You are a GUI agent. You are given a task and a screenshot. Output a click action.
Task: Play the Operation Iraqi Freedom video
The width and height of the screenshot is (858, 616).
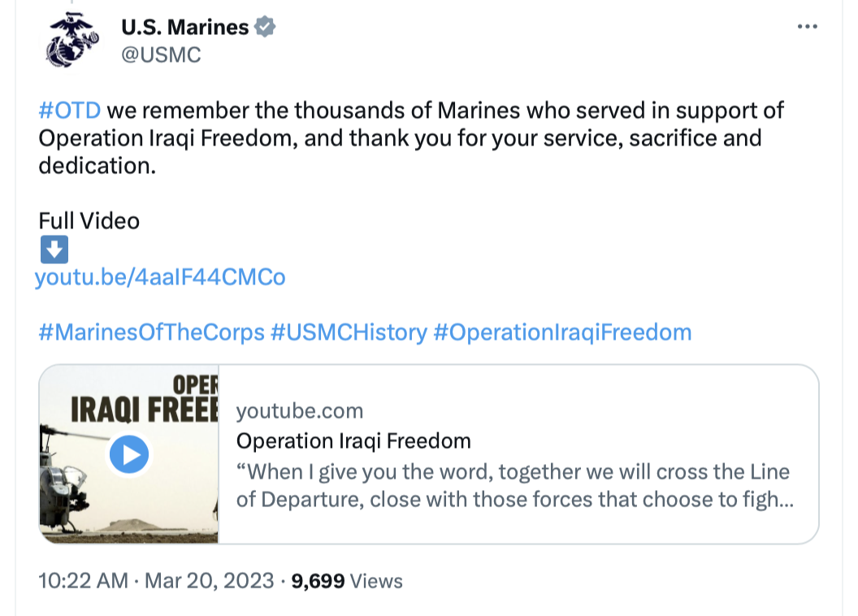129,454
